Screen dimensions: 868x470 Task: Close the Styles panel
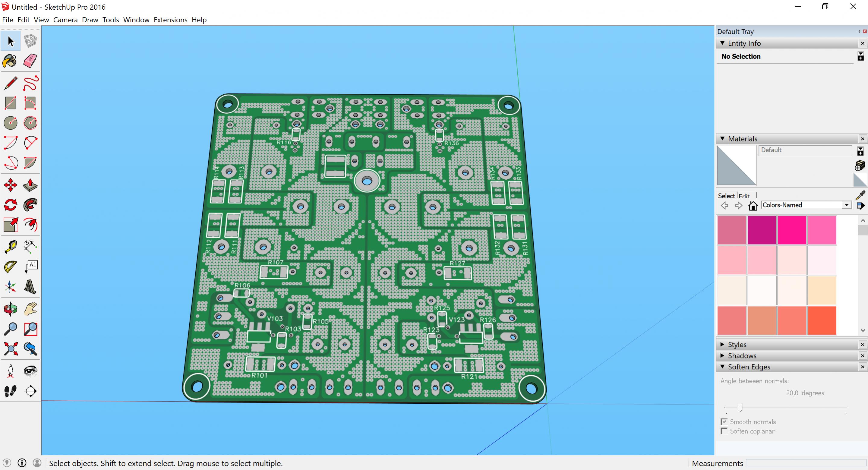tap(863, 344)
